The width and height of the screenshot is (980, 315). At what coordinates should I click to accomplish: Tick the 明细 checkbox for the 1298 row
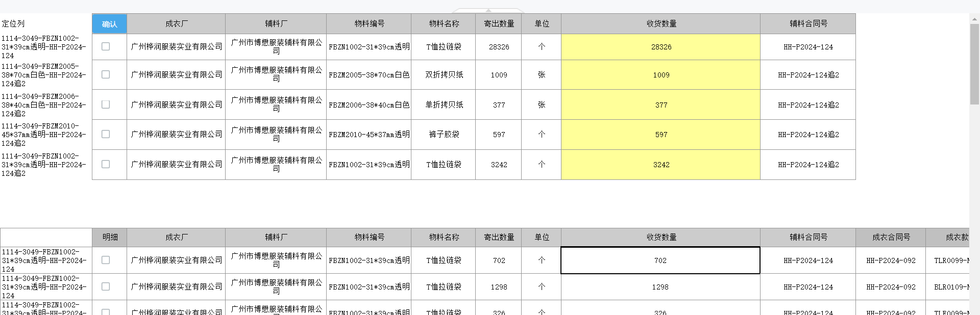pos(106,286)
